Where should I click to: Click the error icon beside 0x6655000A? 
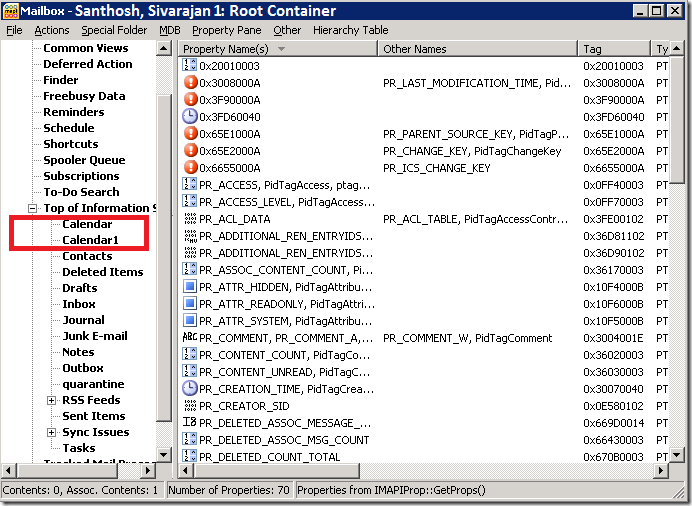[190, 168]
